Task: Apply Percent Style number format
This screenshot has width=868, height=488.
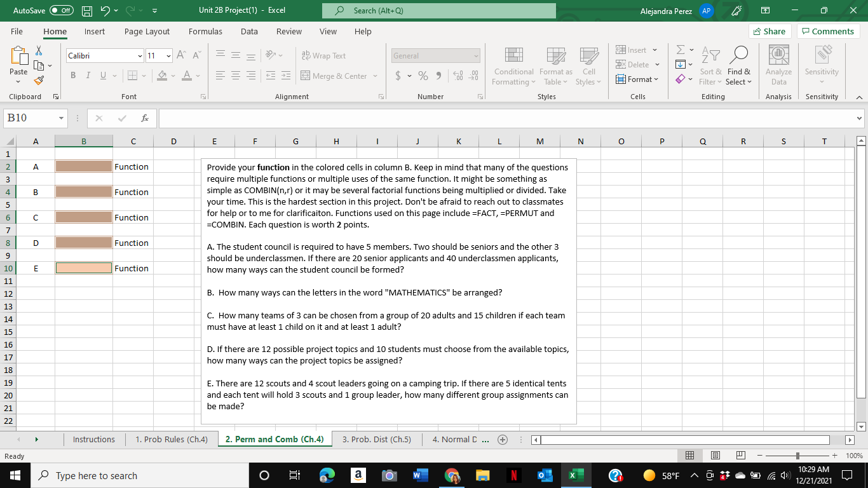Action: pyautogui.click(x=423, y=75)
